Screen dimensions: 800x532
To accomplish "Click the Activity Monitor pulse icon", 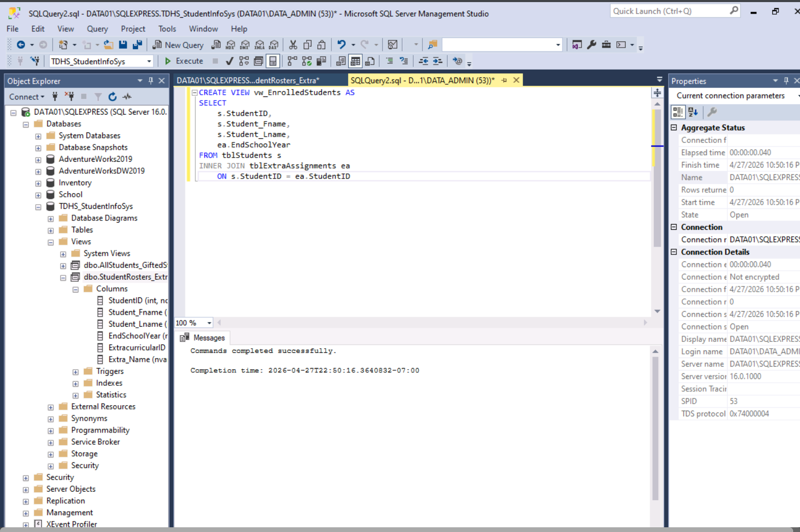I will pos(127,97).
